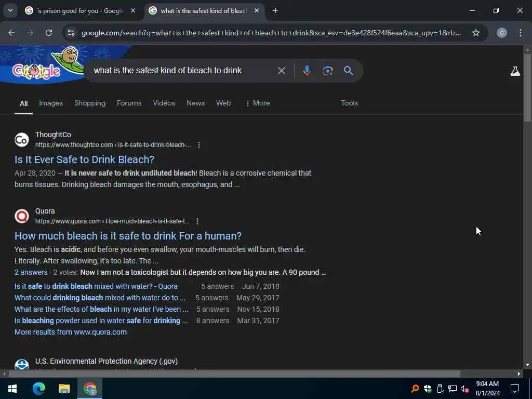Image resolution: width=532 pixels, height=399 pixels.
Task: Close the 'is prison good for you' tab
Action: pos(133,10)
